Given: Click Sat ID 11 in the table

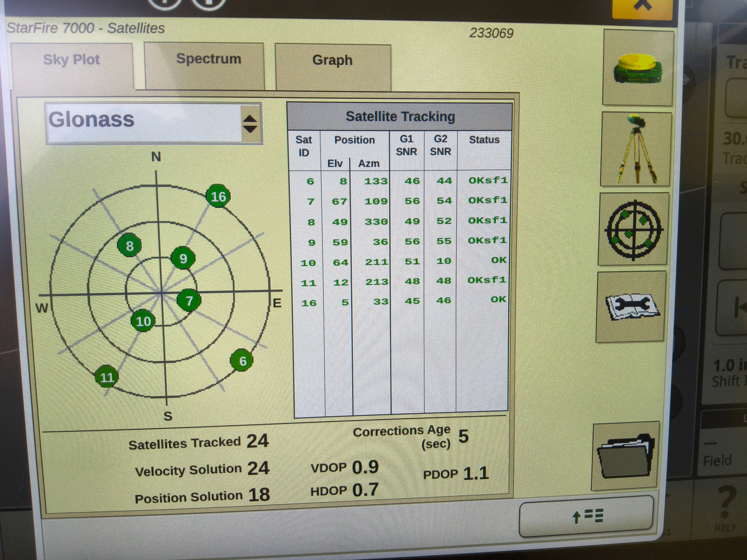Looking at the screenshot, I should (308, 283).
